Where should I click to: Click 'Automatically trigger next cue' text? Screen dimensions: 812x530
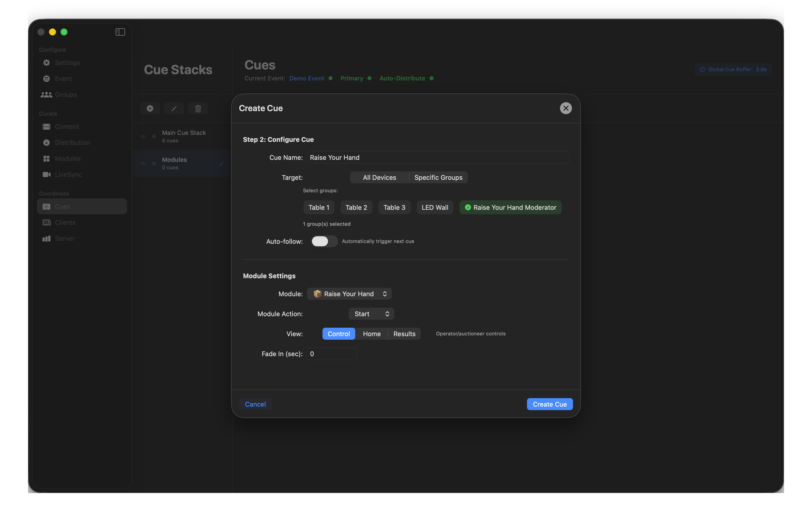[378, 241]
